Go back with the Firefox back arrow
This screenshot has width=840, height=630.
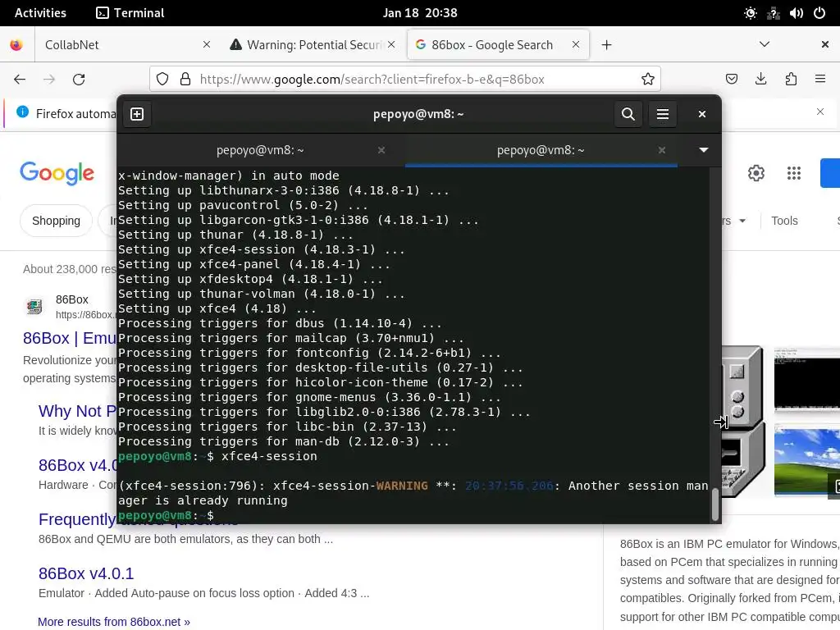(20, 80)
